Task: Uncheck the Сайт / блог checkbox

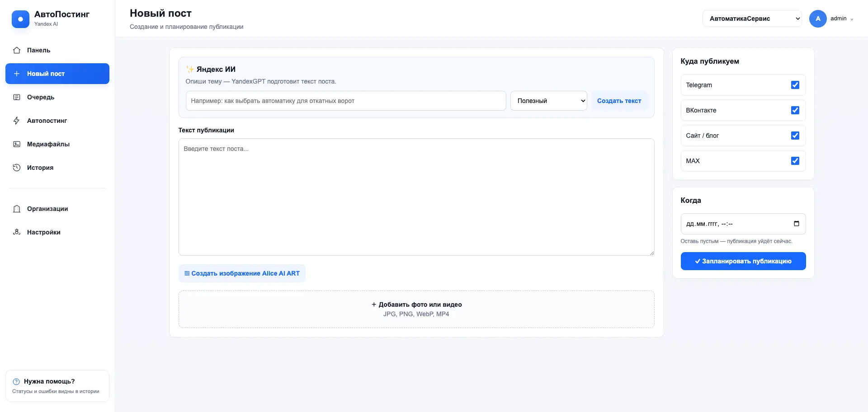Action: 795,136
